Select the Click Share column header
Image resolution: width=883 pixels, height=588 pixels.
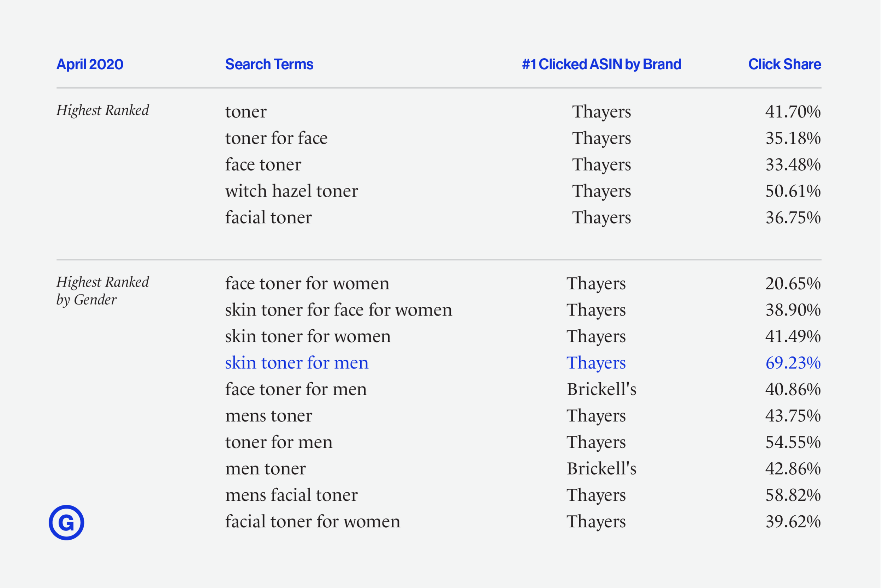[784, 64]
